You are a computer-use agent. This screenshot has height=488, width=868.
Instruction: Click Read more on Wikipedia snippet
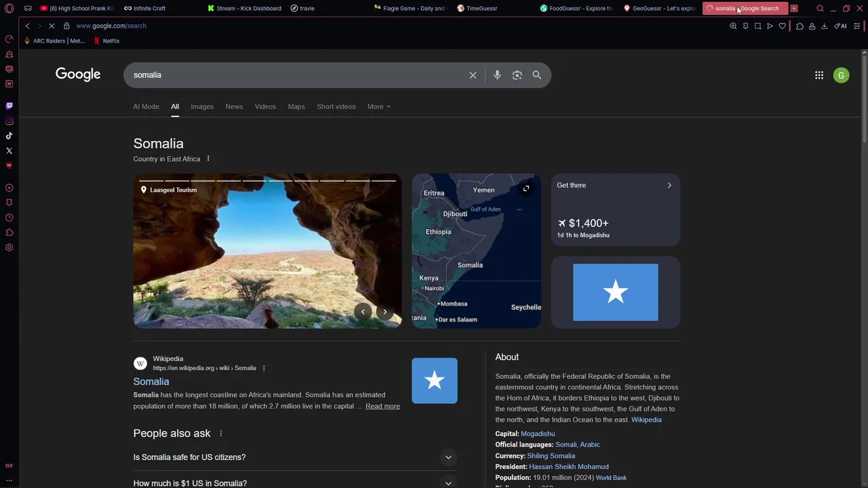point(382,406)
